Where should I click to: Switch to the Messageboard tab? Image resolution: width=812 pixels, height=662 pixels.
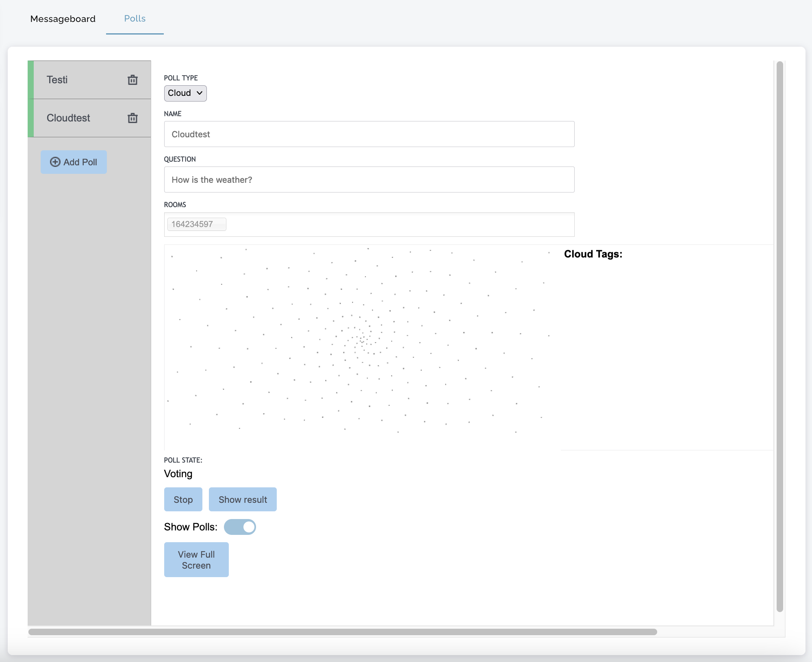pyautogui.click(x=63, y=19)
